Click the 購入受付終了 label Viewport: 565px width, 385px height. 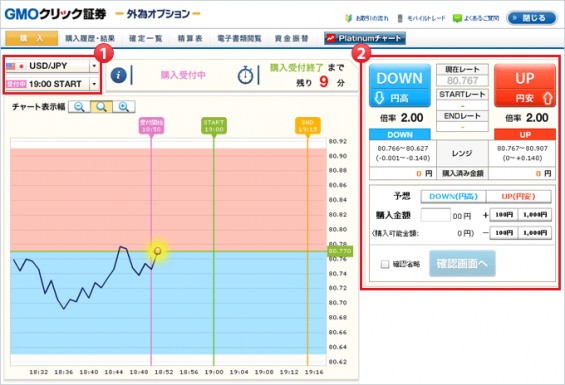[297, 68]
